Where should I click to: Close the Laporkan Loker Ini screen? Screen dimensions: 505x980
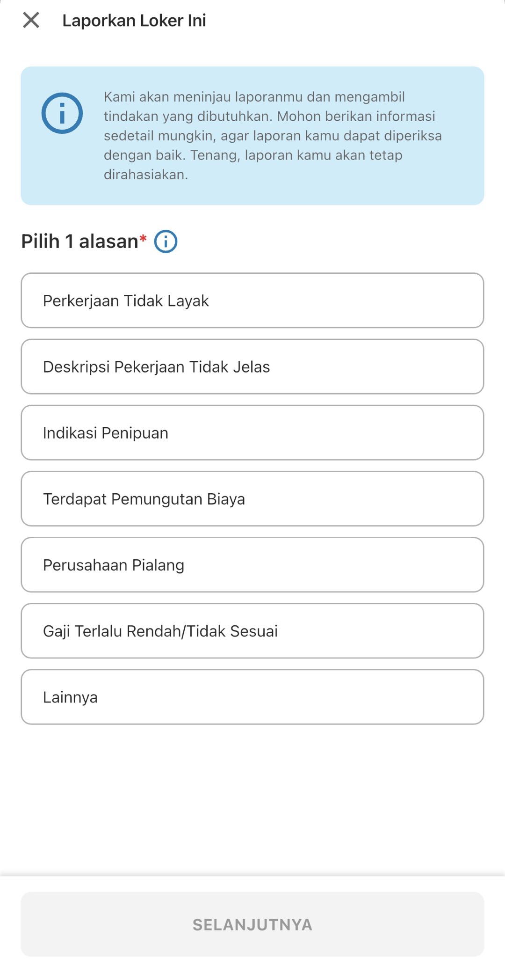(x=31, y=20)
